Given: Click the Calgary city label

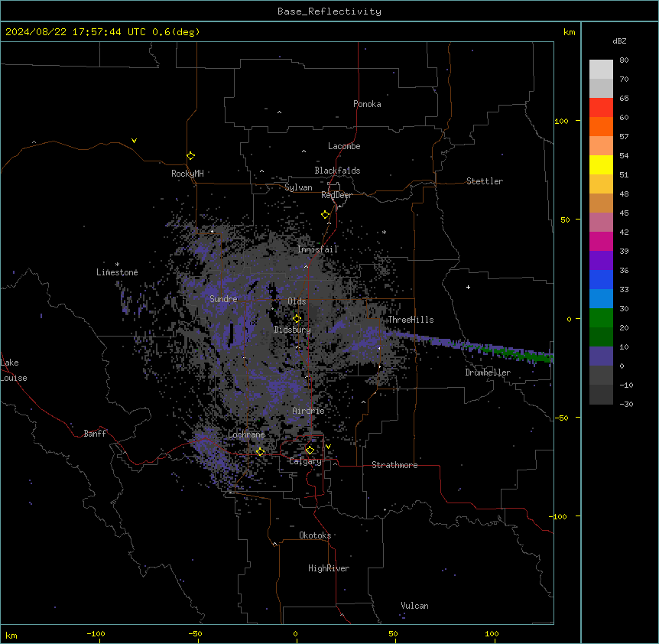Looking at the screenshot, I should click(305, 461).
